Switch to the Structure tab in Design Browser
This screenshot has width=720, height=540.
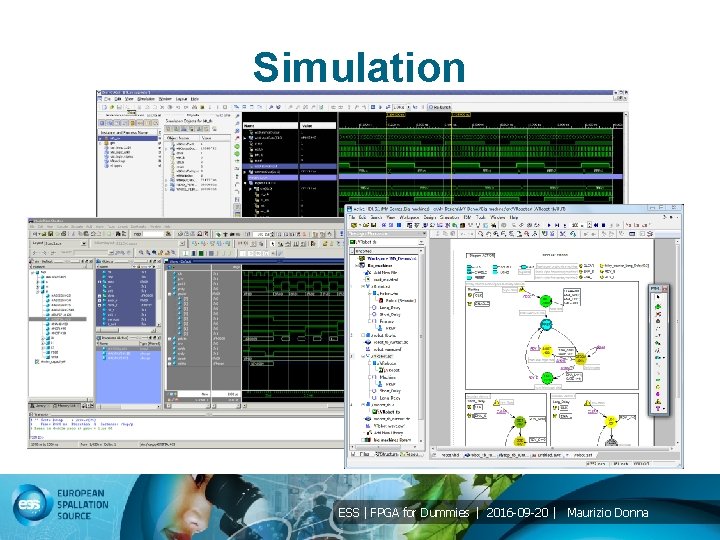click(386, 454)
